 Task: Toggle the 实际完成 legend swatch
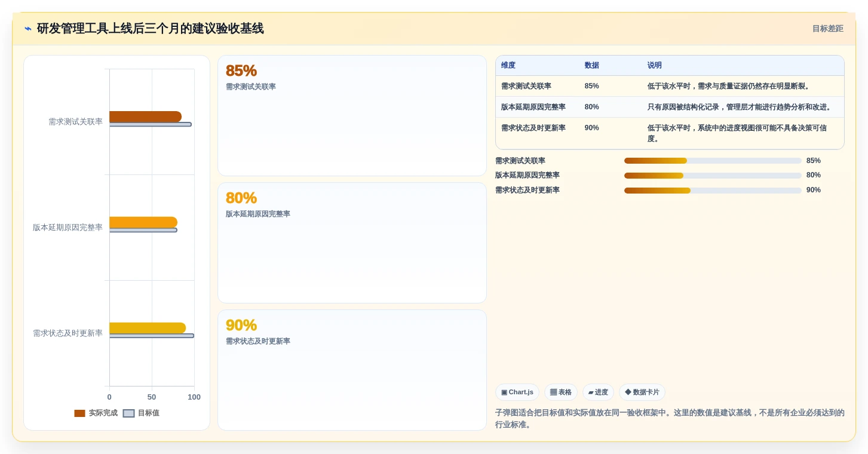point(79,413)
